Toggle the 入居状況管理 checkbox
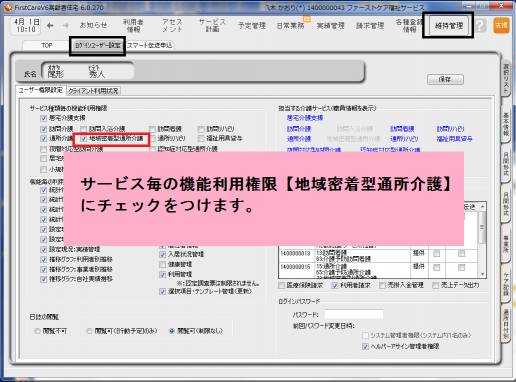This screenshot has height=382, width=516. pyautogui.click(x=163, y=254)
